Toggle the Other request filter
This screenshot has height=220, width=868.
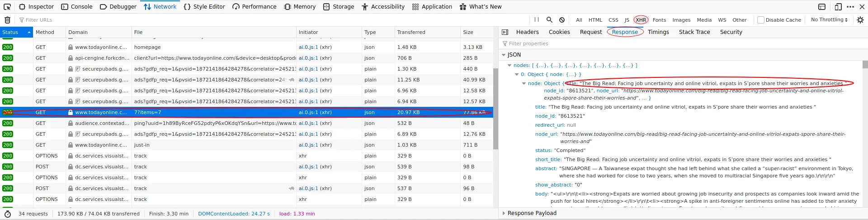[740, 20]
